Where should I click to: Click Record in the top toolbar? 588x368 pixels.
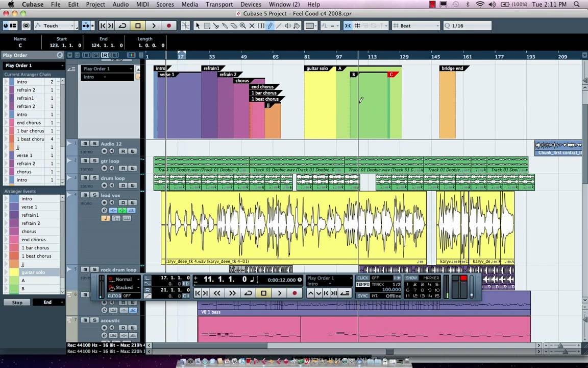(x=169, y=26)
